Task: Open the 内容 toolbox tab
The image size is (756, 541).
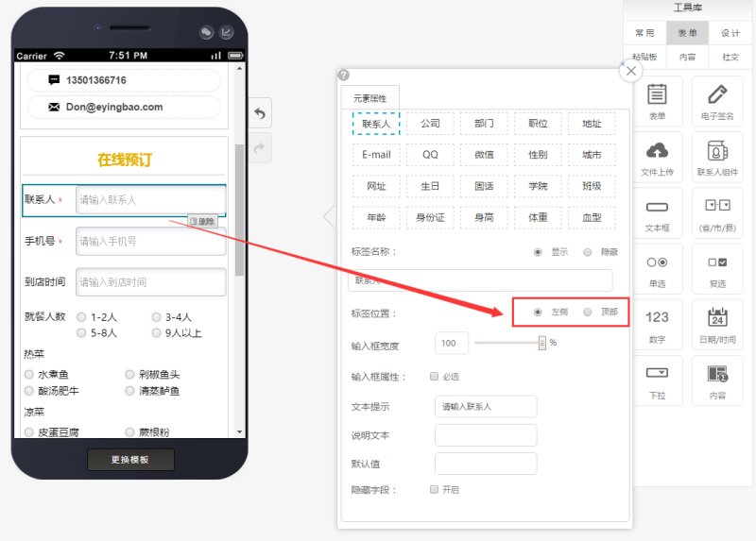Action: pos(688,57)
